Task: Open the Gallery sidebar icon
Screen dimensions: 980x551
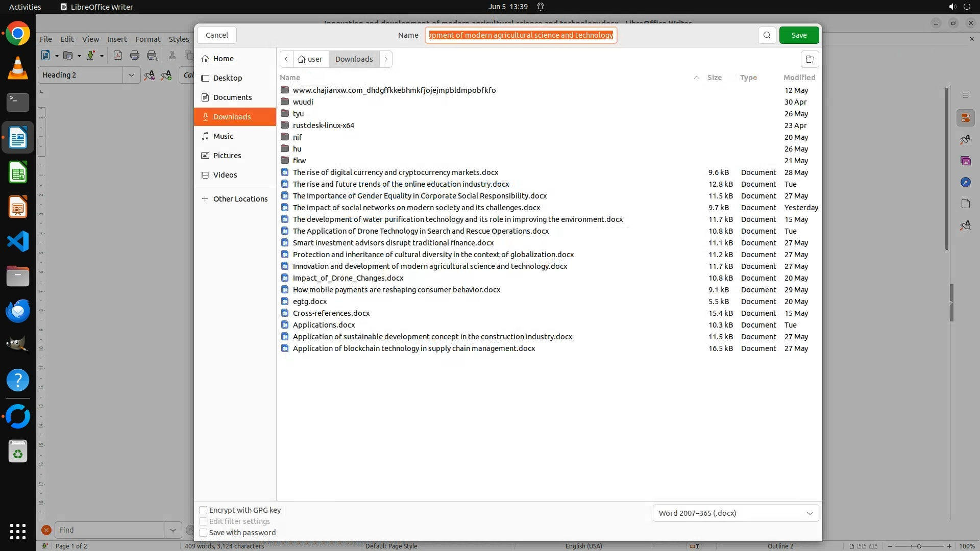Action: point(965,161)
